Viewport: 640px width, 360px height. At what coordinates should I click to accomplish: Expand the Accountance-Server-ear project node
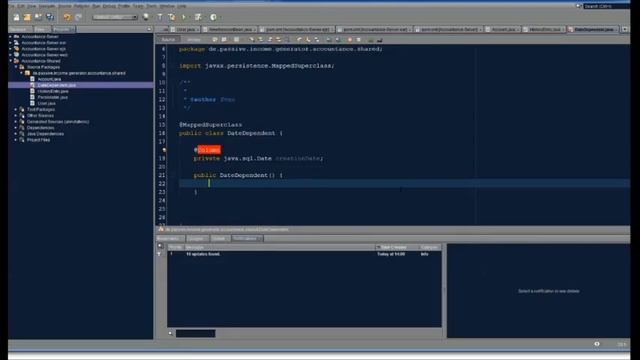(11, 42)
